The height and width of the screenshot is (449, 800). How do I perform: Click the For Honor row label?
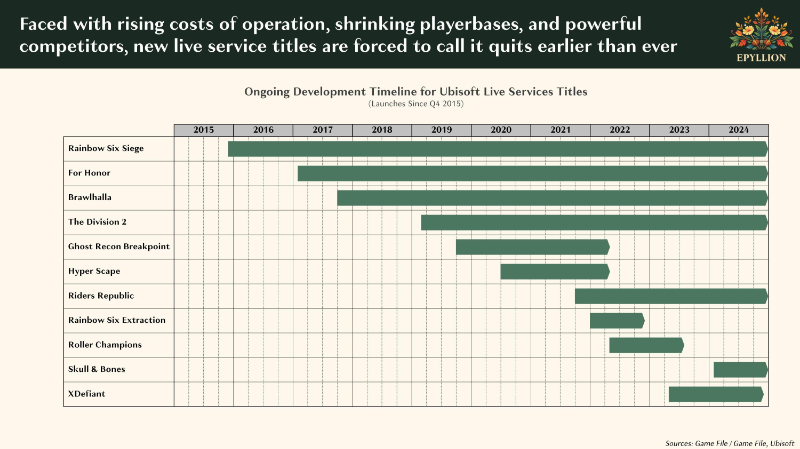(x=89, y=173)
